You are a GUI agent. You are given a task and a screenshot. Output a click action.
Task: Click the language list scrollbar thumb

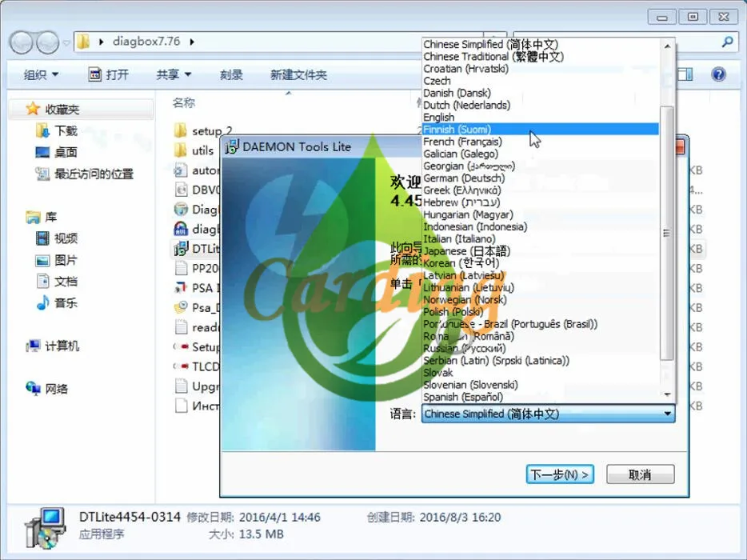pos(668,233)
